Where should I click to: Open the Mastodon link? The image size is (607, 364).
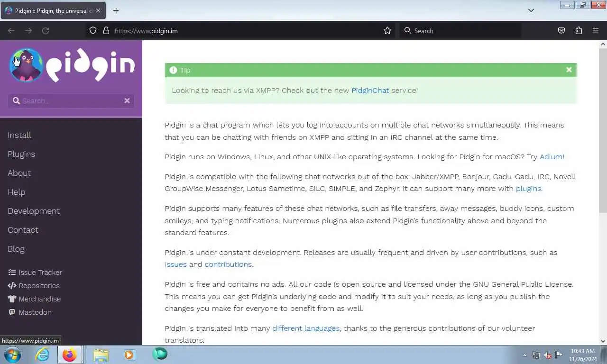[35, 312]
